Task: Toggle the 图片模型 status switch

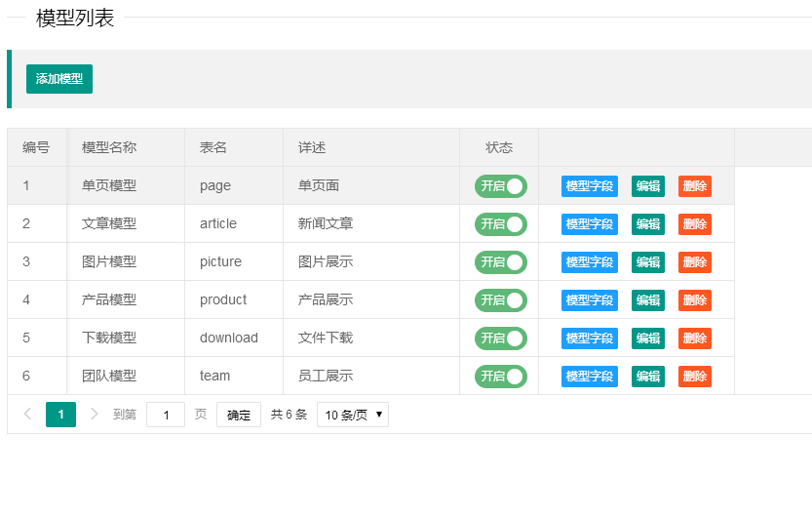Action: (500, 262)
